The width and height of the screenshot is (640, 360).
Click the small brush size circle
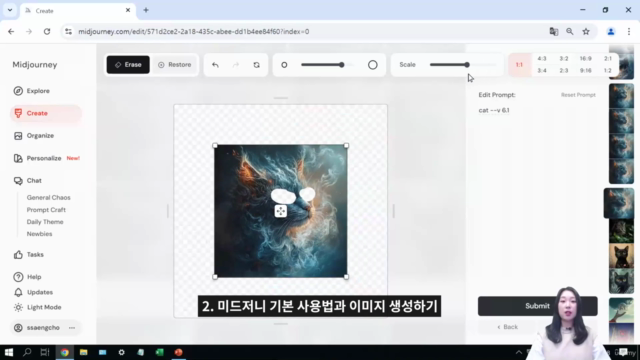pos(284,65)
